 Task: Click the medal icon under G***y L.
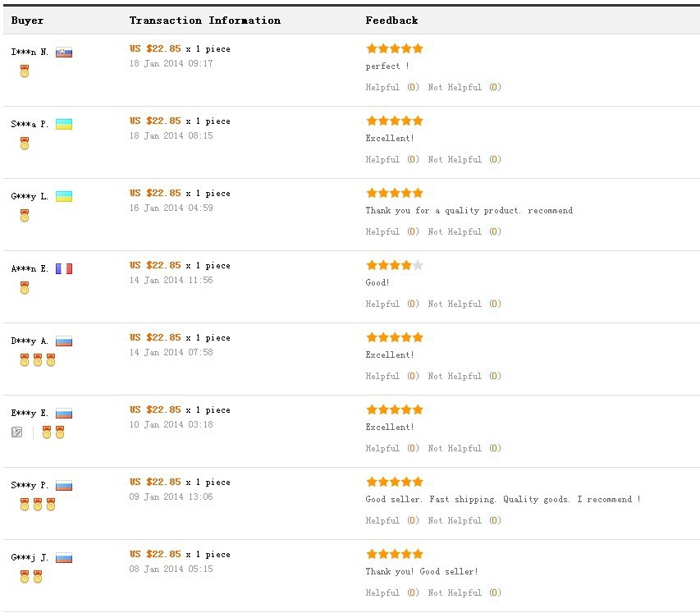pyautogui.click(x=25, y=216)
